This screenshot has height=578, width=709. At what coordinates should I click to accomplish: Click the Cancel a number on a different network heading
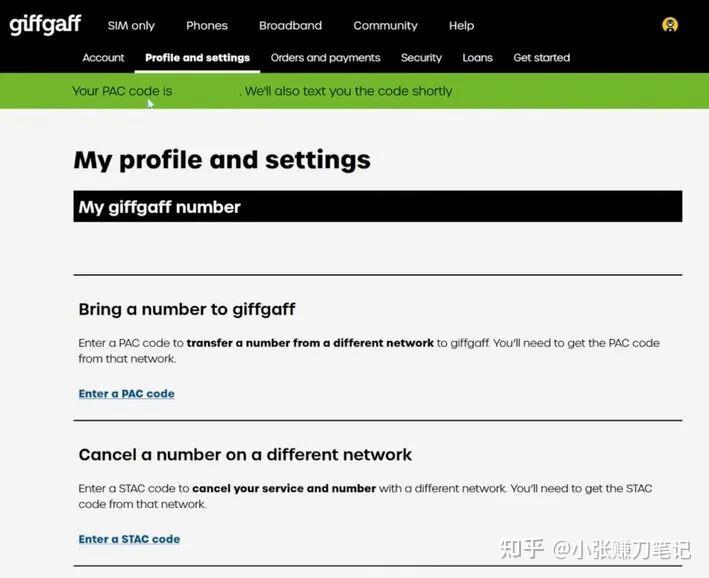(245, 455)
